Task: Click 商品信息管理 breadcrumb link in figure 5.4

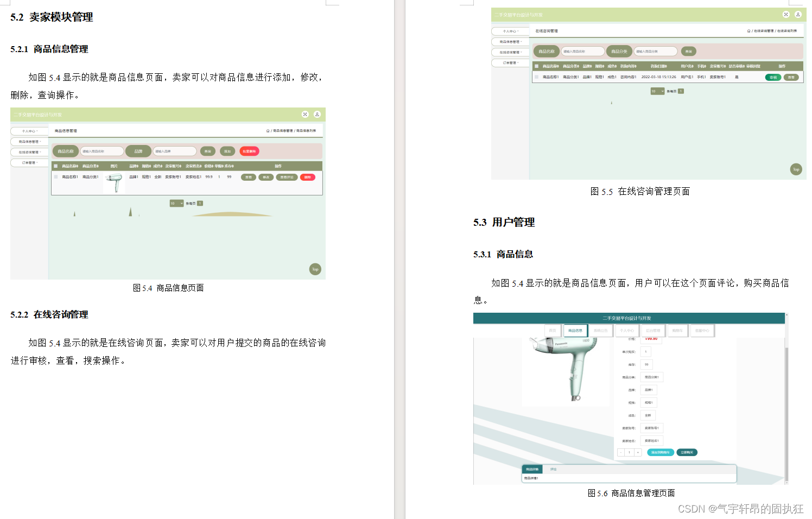Action: pos(283,131)
